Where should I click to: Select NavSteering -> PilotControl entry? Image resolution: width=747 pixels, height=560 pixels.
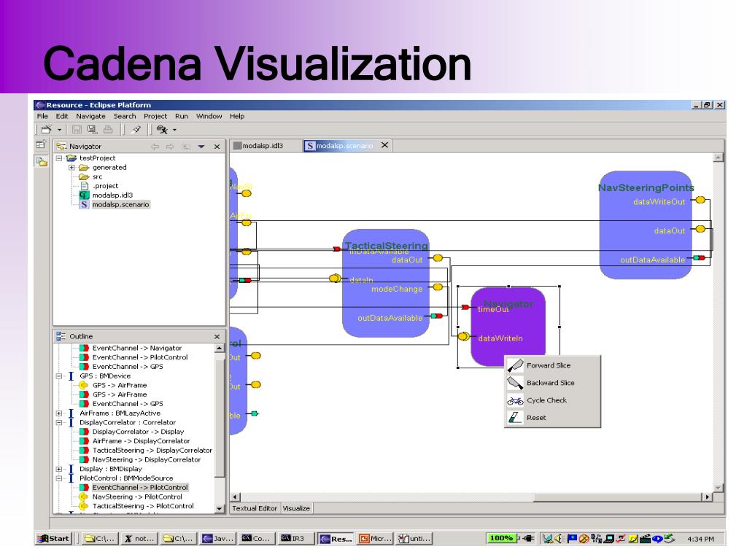coord(136,497)
